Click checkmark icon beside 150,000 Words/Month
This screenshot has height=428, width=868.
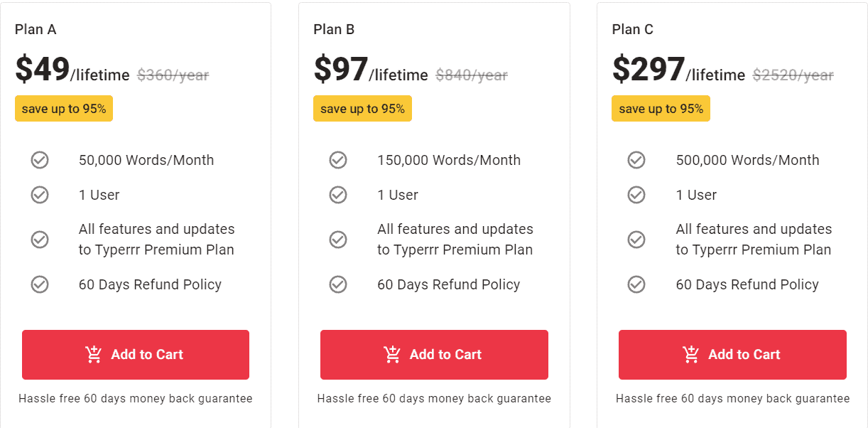pos(338,160)
